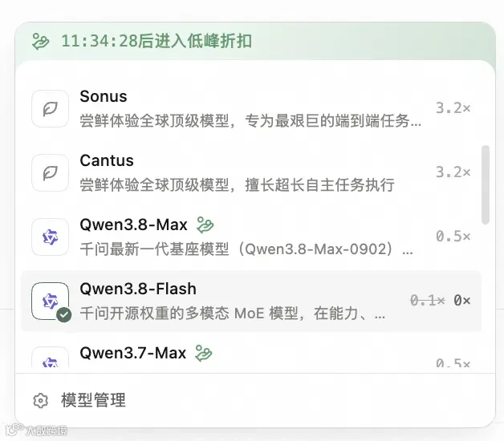Choose Qwen3.8-Max from the list
This screenshot has width=504, height=441.
pyautogui.click(x=251, y=237)
